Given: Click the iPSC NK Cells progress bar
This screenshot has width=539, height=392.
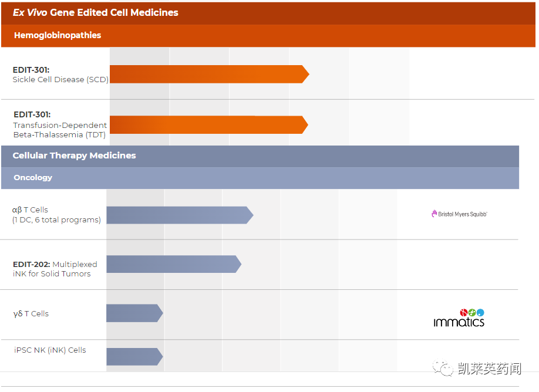Looking at the screenshot, I should coord(133,356).
